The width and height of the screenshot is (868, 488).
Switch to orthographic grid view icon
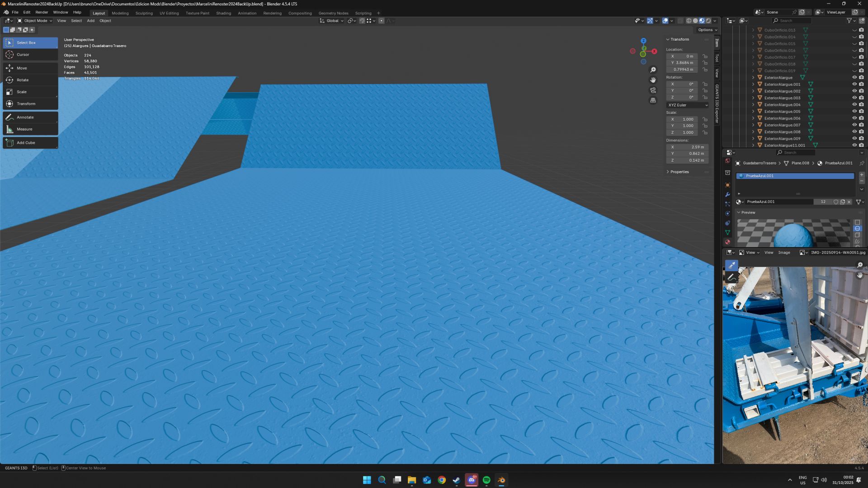[x=653, y=100]
